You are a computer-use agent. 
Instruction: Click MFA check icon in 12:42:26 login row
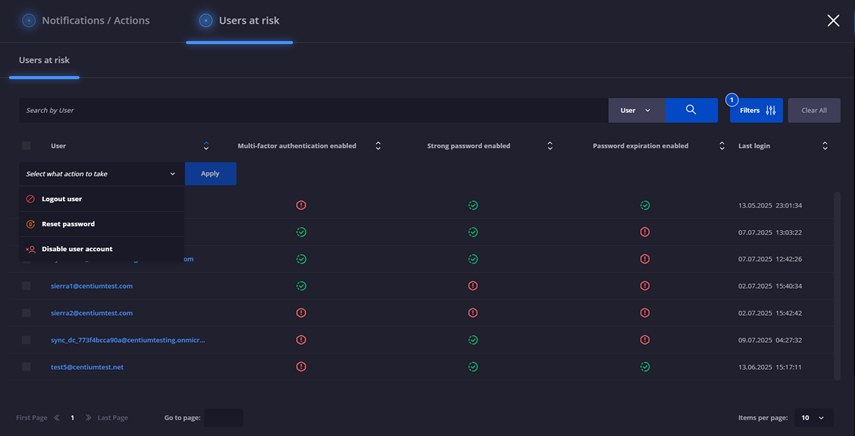(301, 259)
